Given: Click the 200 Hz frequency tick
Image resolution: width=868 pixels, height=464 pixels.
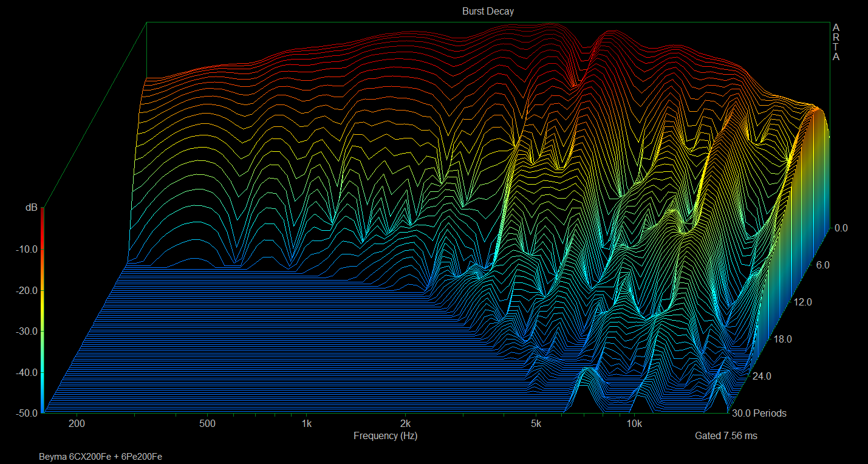Looking at the screenshot, I should click(x=77, y=423).
